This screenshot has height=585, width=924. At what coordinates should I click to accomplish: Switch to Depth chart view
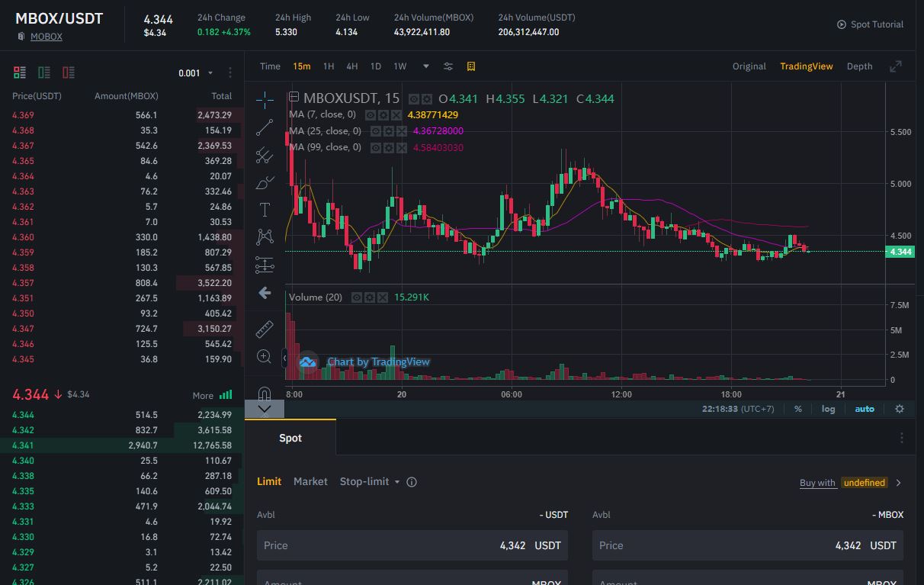(x=860, y=66)
